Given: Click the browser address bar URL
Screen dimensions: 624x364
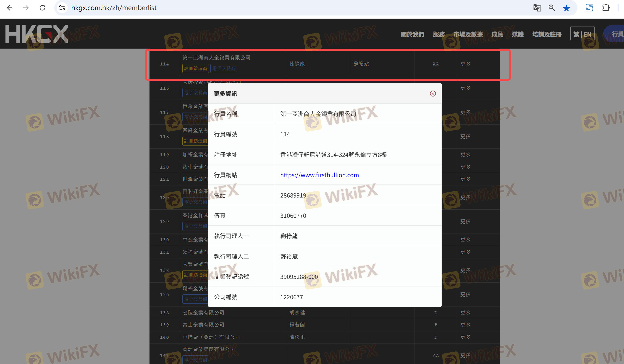Looking at the screenshot, I should [x=114, y=8].
